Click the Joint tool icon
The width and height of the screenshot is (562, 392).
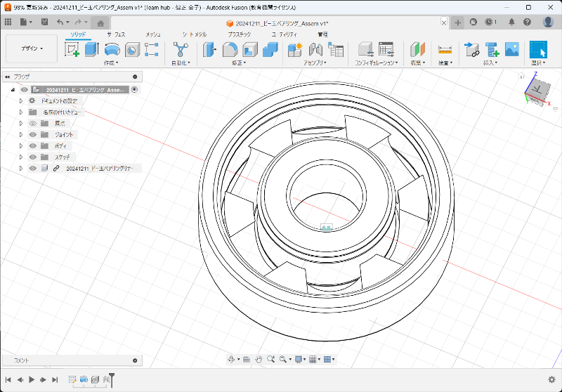pos(315,49)
